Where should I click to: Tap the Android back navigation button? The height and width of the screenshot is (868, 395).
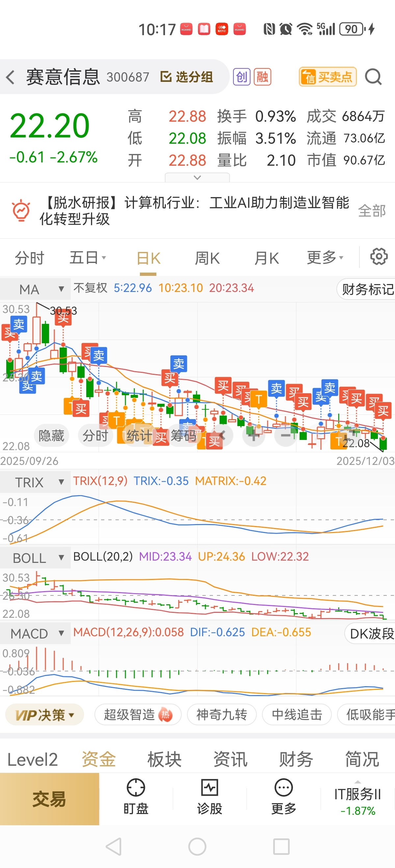click(114, 846)
